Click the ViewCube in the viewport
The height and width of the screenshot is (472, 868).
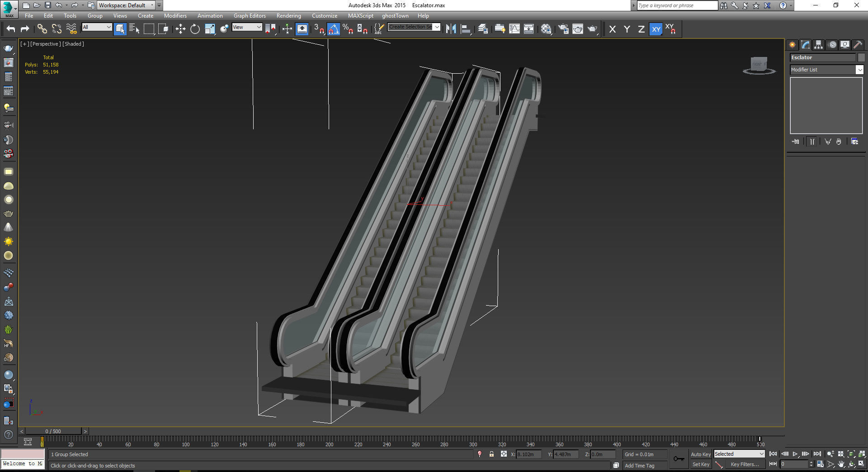click(759, 65)
